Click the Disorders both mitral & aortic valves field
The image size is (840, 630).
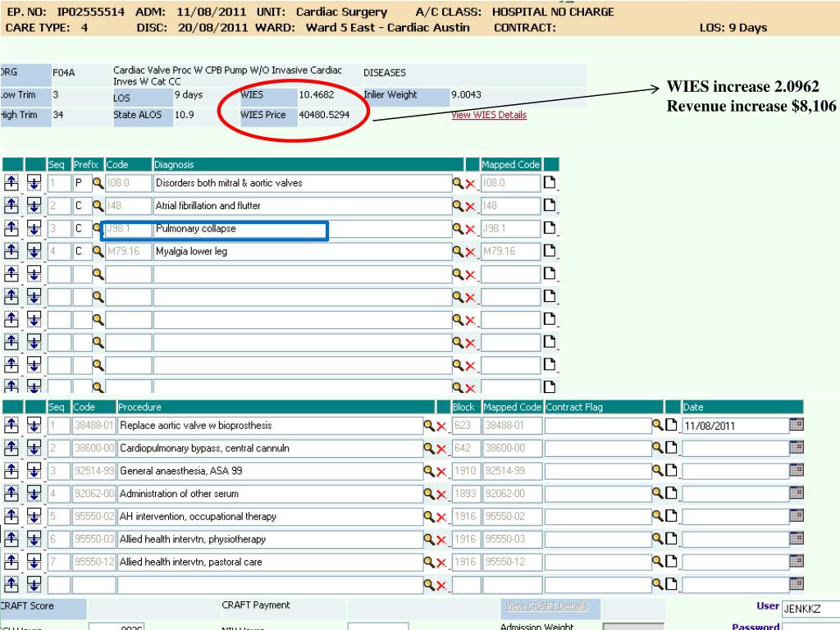(x=303, y=183)
